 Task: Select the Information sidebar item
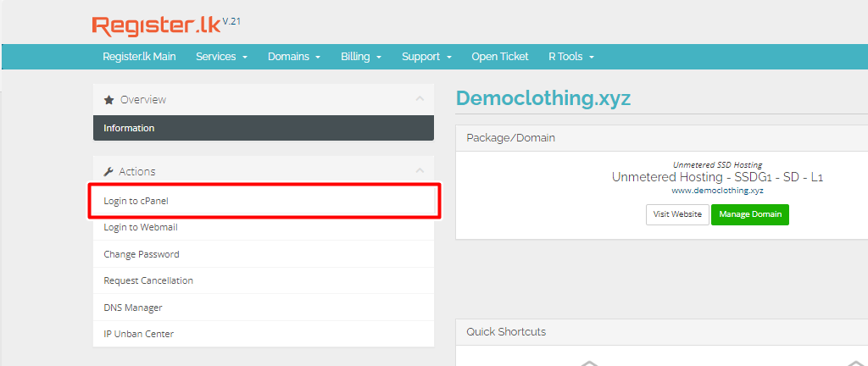(264, 128)
